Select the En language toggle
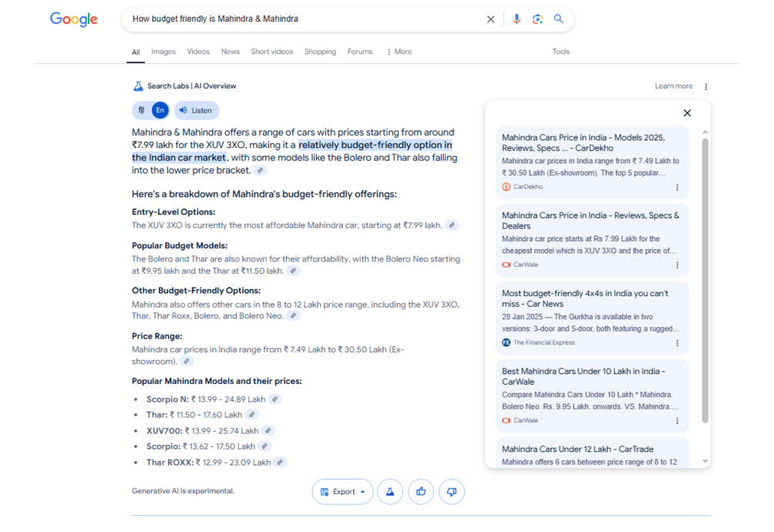Image resolution: width=774 pixels, height=532 pixels. click(x=160, y=110)
